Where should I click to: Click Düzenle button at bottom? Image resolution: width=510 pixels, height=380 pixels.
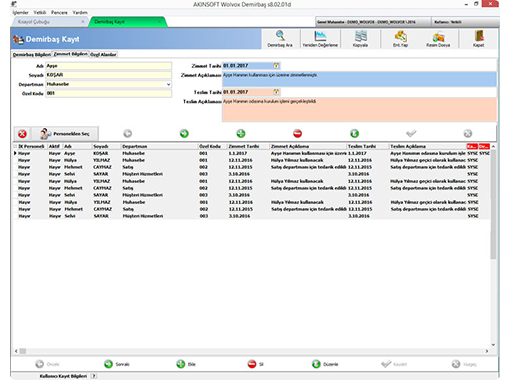click(325, 364)
